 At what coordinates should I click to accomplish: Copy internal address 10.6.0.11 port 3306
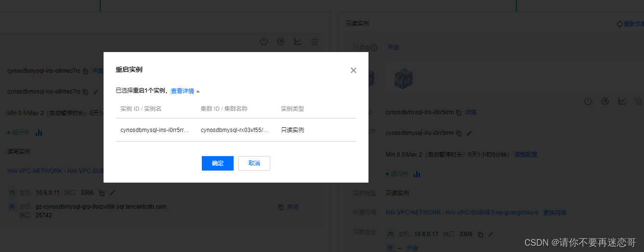click(x=102, y=193)
